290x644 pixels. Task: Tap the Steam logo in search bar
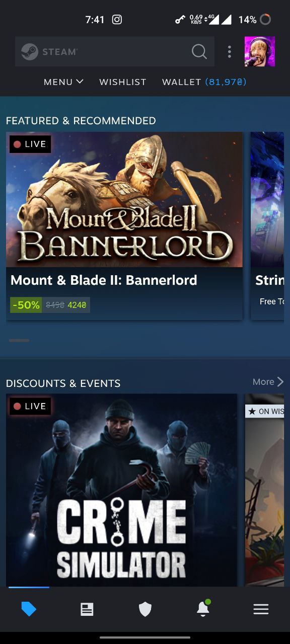click(x=49, y=51)
